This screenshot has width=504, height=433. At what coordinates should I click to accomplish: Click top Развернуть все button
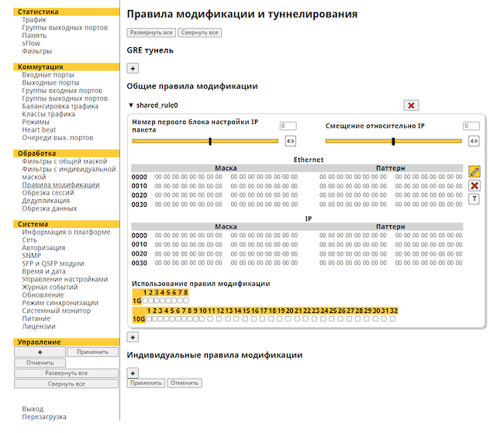click(151, 33)
